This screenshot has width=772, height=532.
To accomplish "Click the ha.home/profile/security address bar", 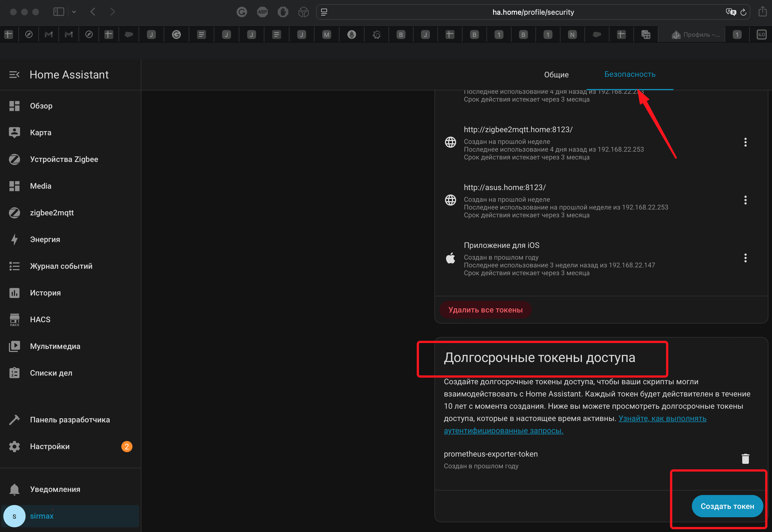I will (x=533, y=12).
